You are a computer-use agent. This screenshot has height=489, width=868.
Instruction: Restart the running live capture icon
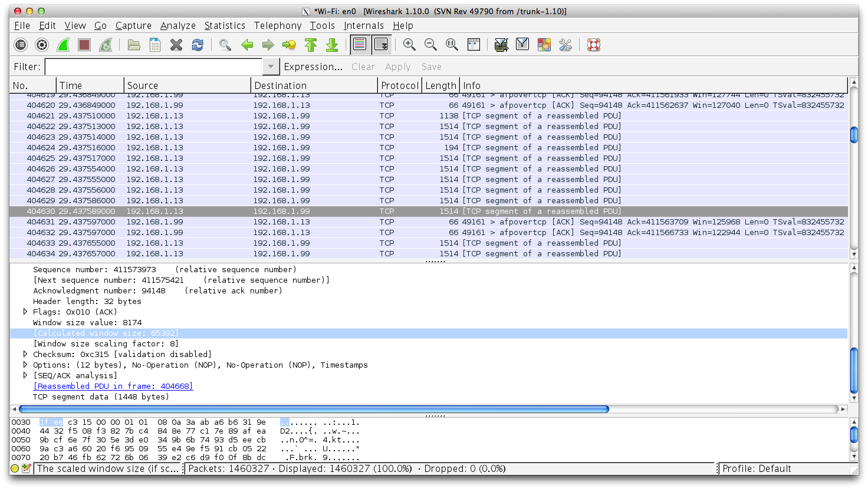[106, 45]
